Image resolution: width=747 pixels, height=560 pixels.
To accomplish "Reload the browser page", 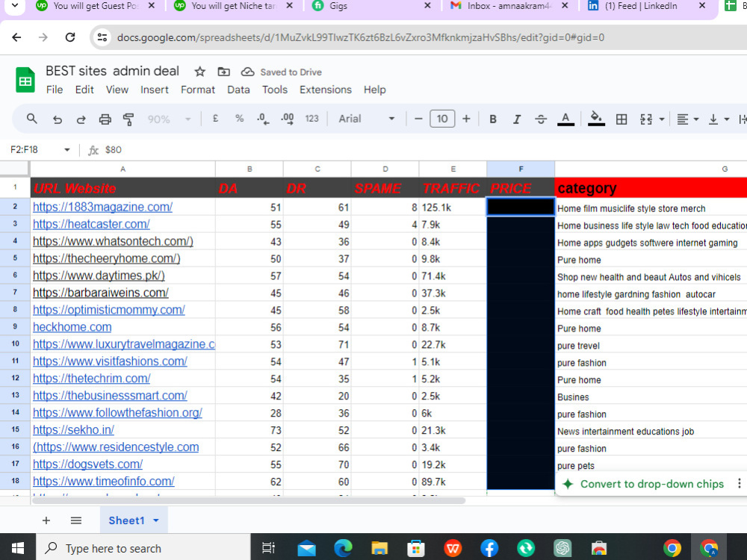I will pyautogui.click(x=70, y=37).
